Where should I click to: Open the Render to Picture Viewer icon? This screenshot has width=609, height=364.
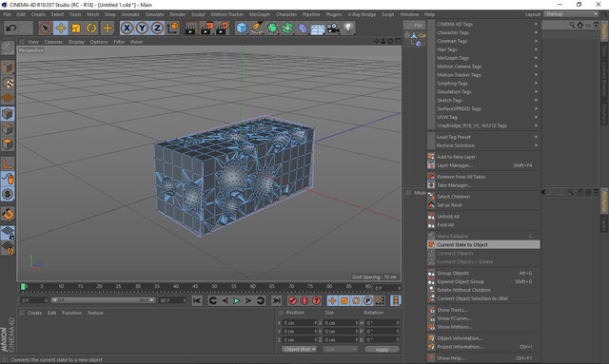[x=206, y=28]
